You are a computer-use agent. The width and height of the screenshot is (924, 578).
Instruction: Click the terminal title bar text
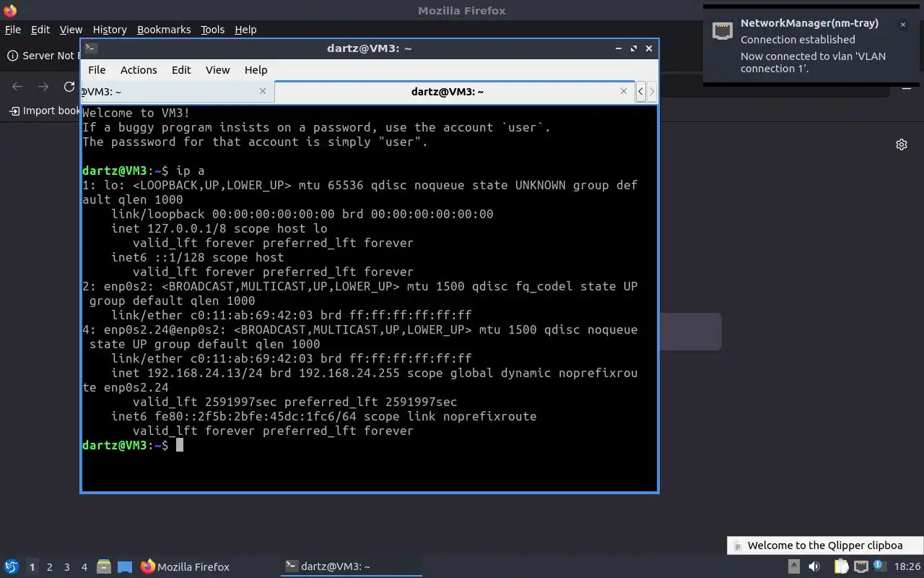pos(369,48)
